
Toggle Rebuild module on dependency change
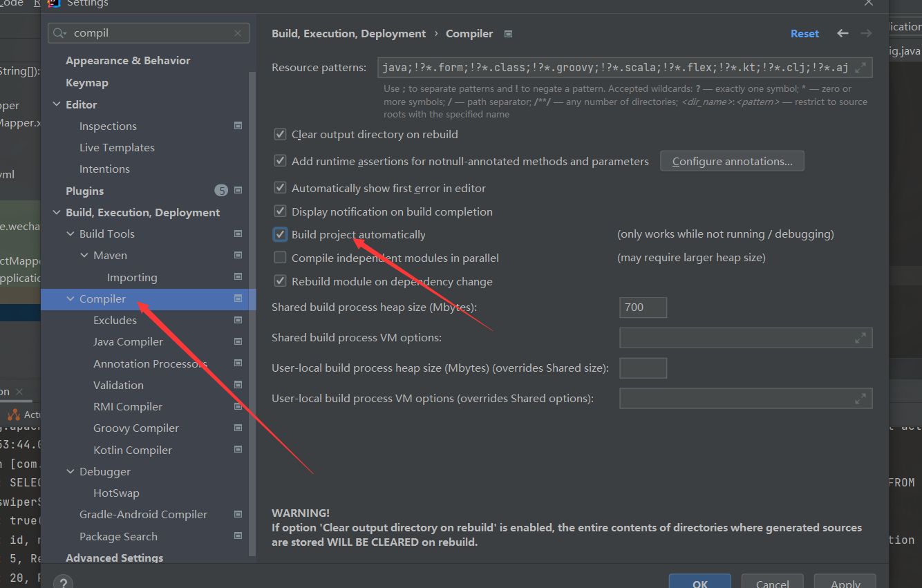tap(280, 281)
